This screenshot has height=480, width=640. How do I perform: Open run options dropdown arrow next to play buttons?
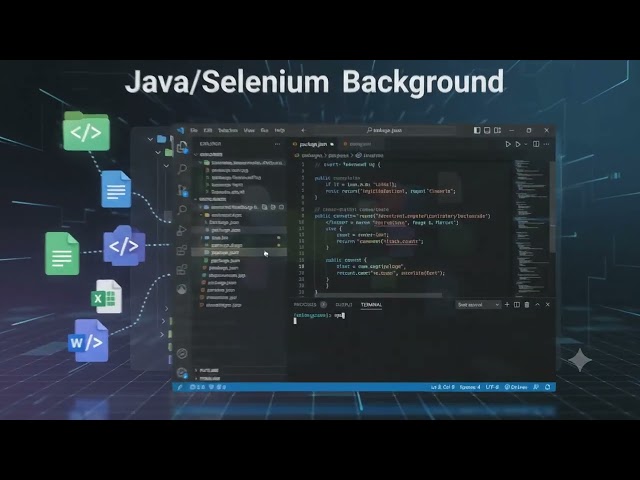coord(525,144)
